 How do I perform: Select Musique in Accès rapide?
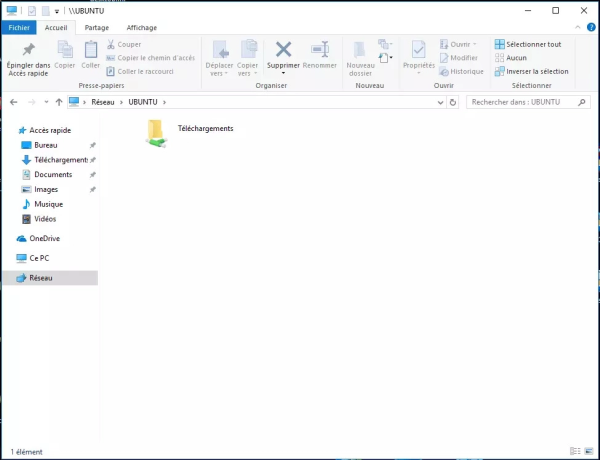click(x=48, y=204)
